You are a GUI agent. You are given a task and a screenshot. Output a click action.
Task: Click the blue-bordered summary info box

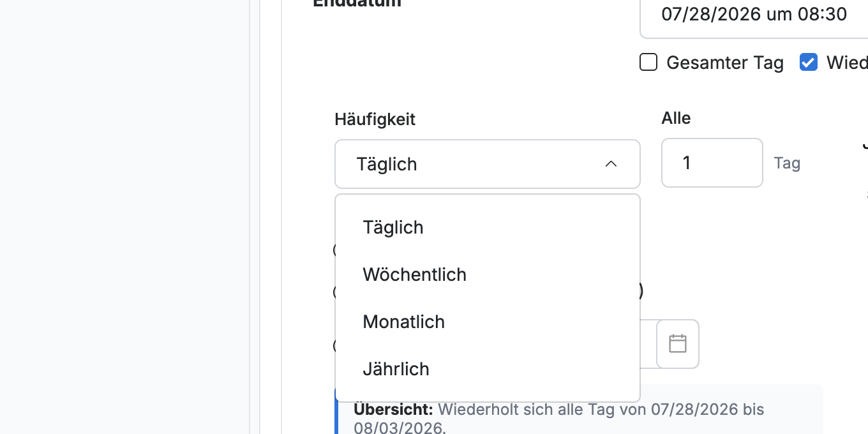coord(579,409)
